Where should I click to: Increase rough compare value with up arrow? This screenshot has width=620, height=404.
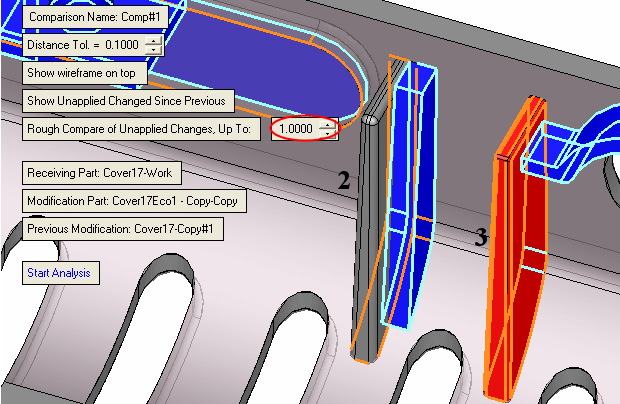[325, 125]
